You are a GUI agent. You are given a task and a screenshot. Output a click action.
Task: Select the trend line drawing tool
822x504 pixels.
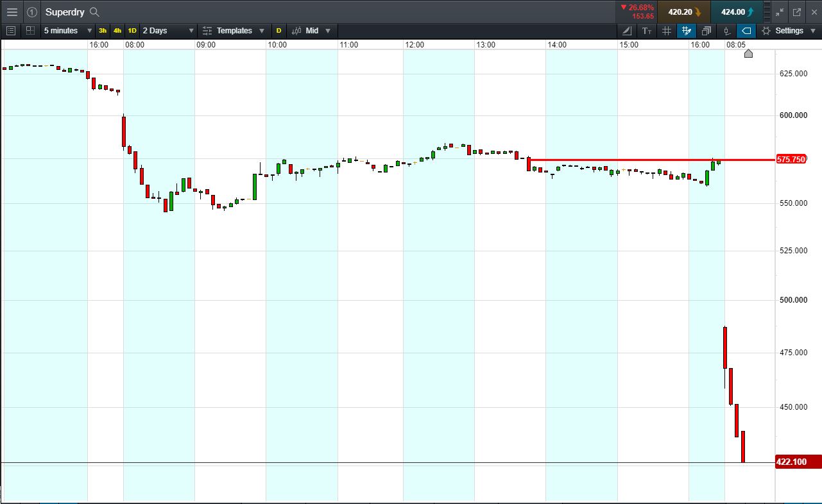627,30
